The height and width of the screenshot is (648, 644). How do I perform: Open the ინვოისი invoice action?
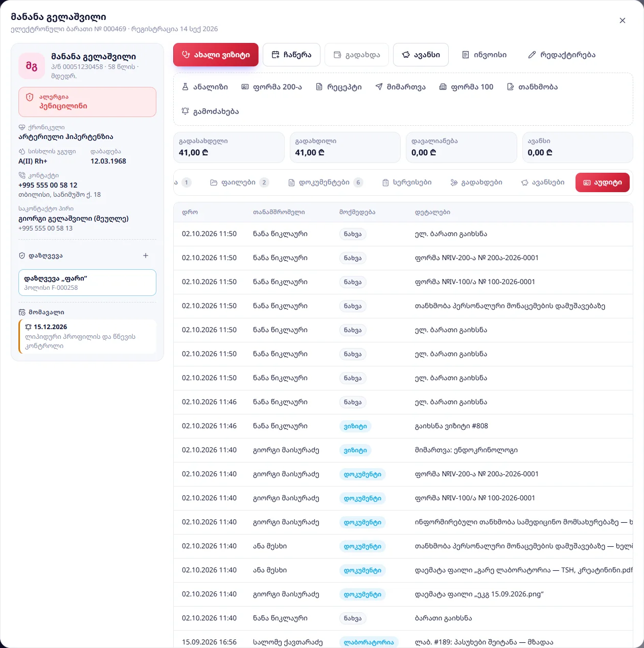tap(484, 55)
